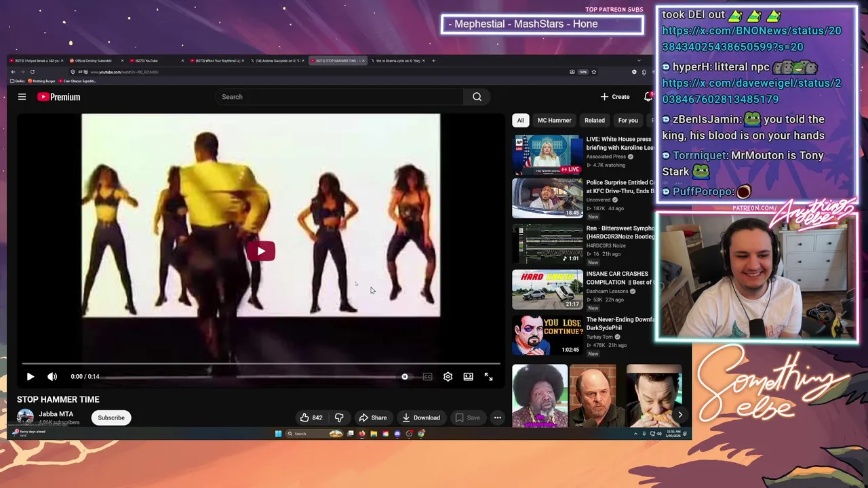Switch to theater mode
868x488 pixels.
point(468,376)
